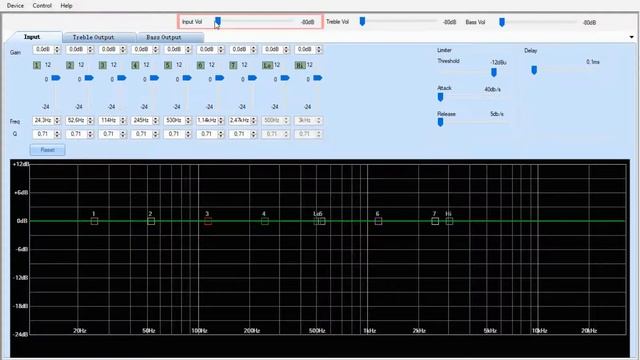640x360 pixels.
Task: Click the band 5 Gain value field
Action: (x=174, y=49)
